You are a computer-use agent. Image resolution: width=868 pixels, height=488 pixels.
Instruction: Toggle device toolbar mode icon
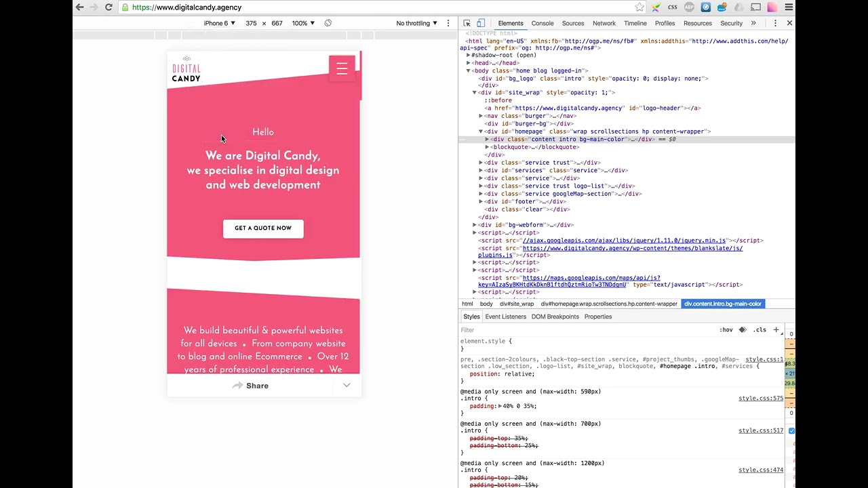click(x=481, y=23)
